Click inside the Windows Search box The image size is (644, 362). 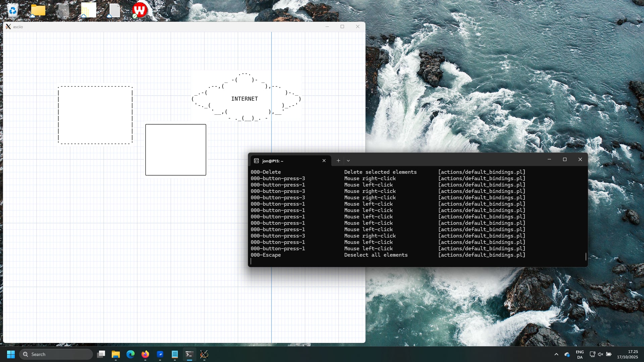pos(56,354)
